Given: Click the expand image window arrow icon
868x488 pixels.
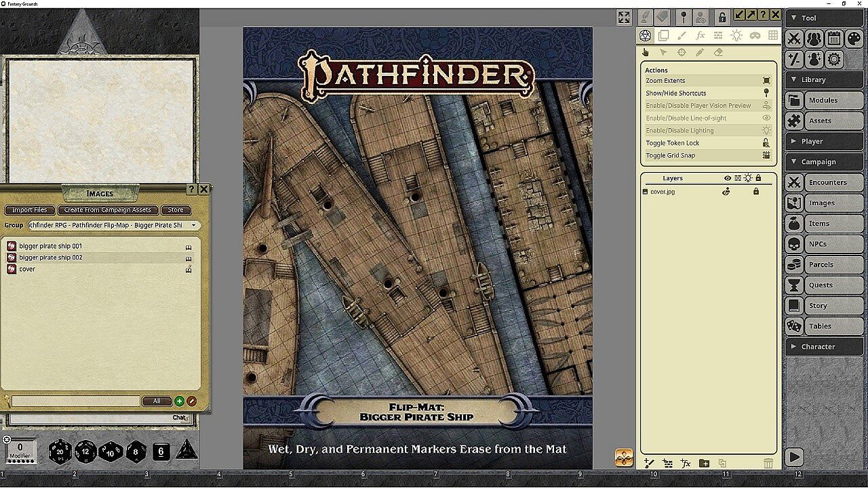Looking at the screenshot, I should (x=751, y=15).
